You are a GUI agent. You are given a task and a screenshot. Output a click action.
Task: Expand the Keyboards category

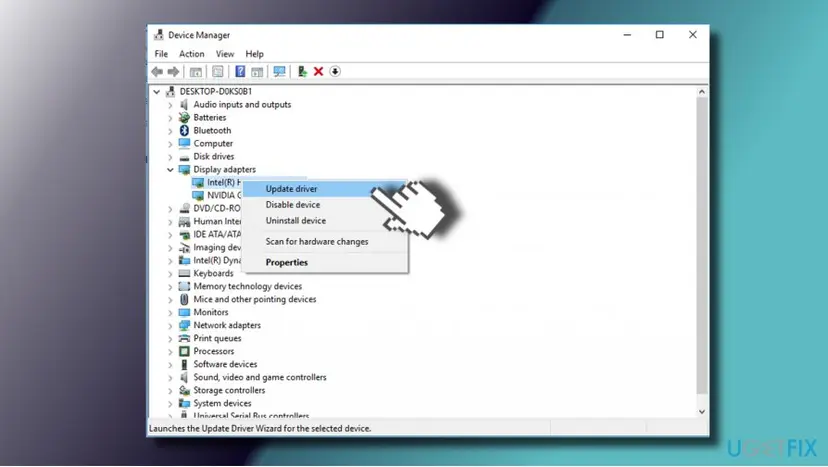[170, 274]
